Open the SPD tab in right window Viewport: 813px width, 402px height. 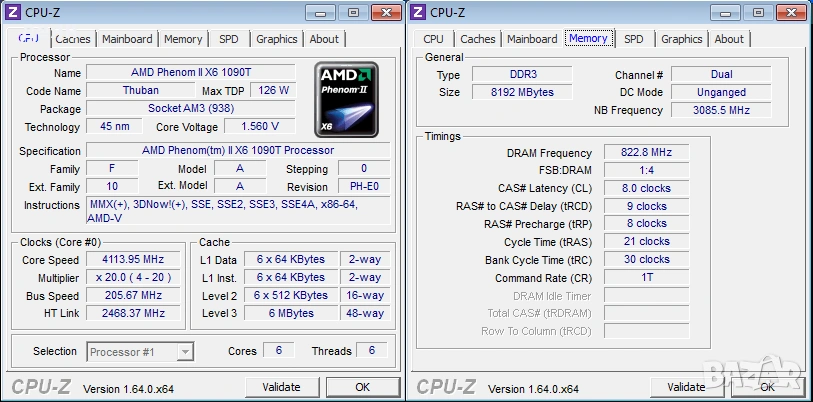pos(634,39)
